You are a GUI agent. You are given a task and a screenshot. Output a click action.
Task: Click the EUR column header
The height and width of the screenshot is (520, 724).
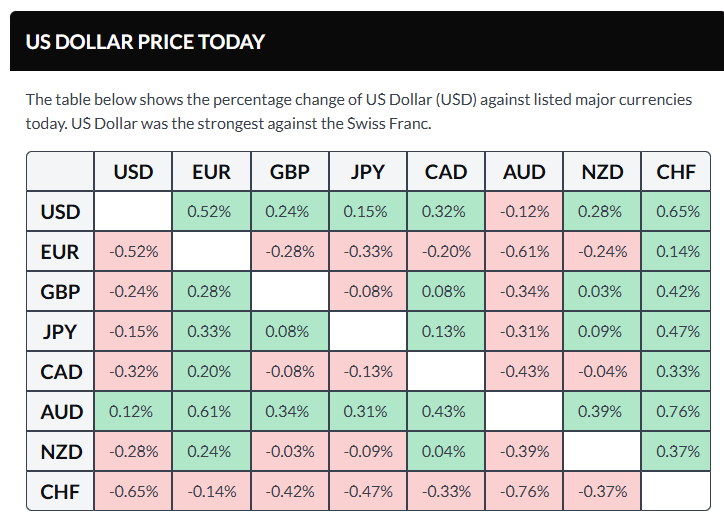pyautogui.click(x=211, y=172)
